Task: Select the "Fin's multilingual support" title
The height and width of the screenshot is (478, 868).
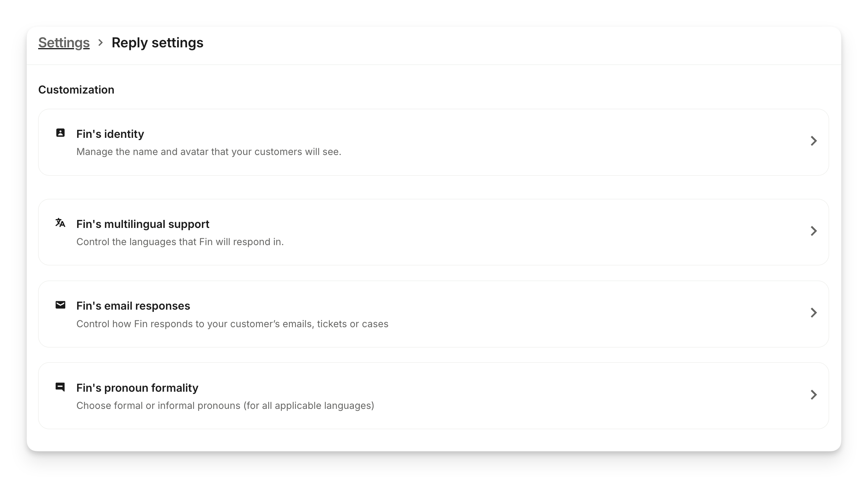Action: [143, 224]
